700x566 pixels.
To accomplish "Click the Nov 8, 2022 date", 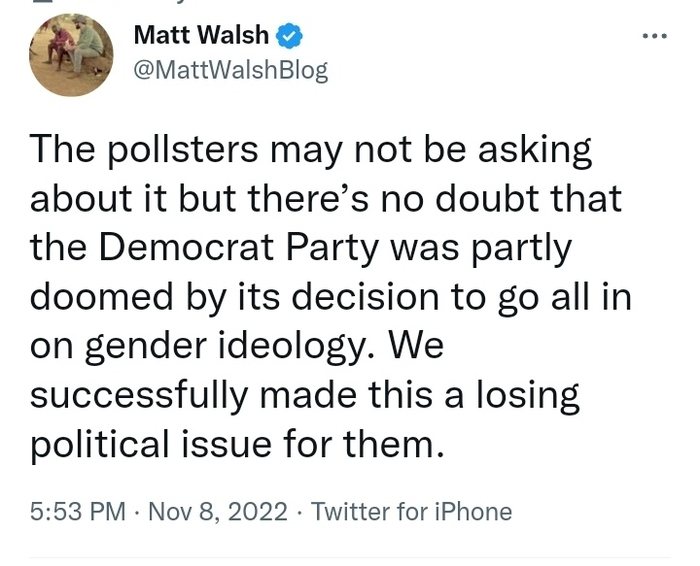I will tap(217, 513).
